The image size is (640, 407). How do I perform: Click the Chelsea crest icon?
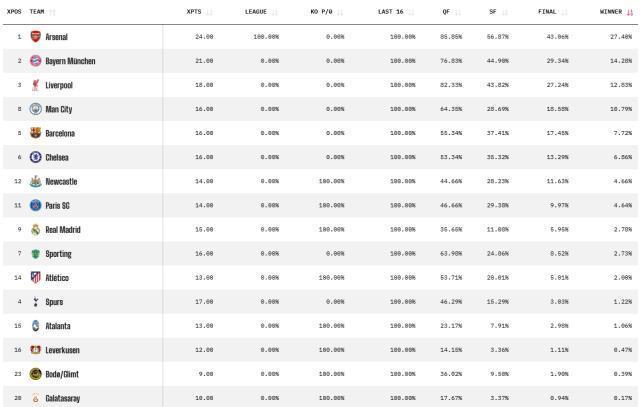click(x=36, y=157)
